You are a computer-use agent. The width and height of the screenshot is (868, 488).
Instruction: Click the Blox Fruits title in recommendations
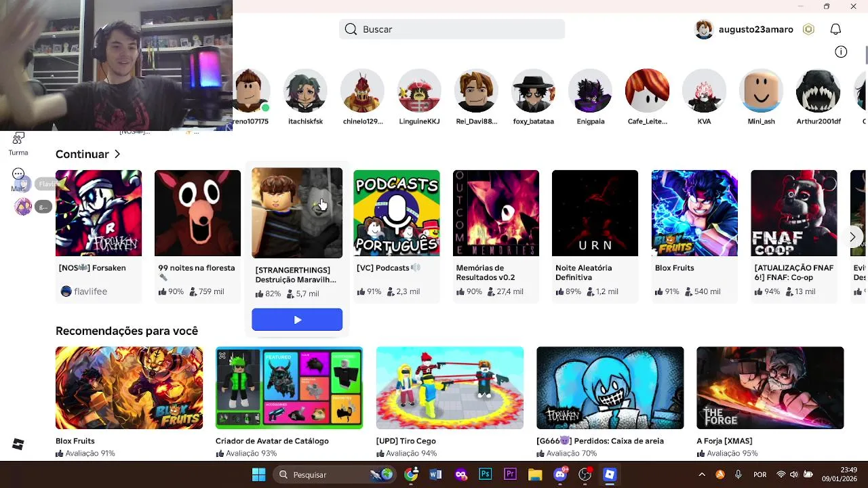pos(75,441)
